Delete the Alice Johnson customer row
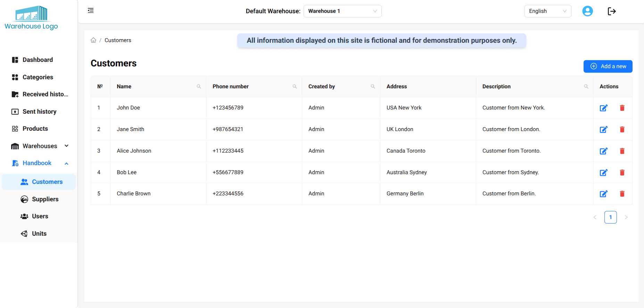Screen dimensions: 644x308 click(x=622, y=151)
